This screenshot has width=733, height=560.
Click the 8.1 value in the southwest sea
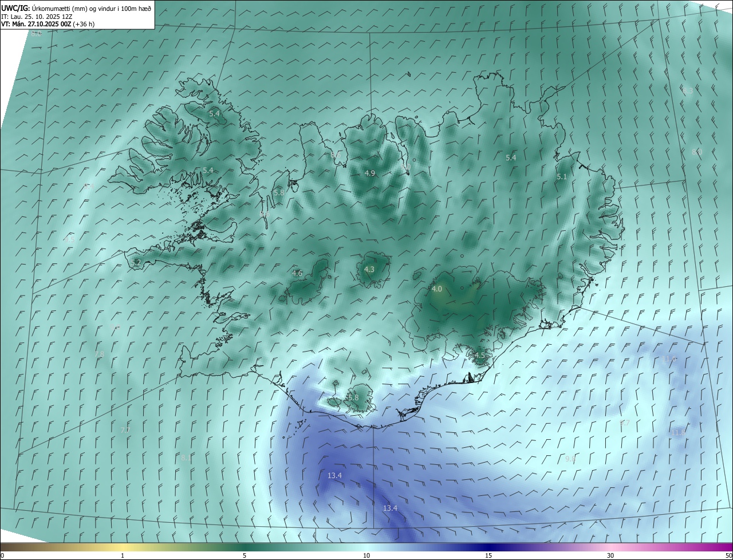click(x=186, y=458)
